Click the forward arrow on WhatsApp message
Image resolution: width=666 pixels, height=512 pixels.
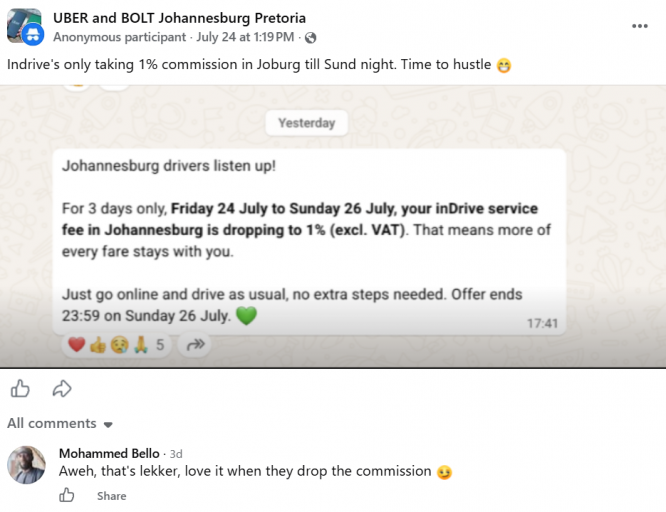[196, 344]
